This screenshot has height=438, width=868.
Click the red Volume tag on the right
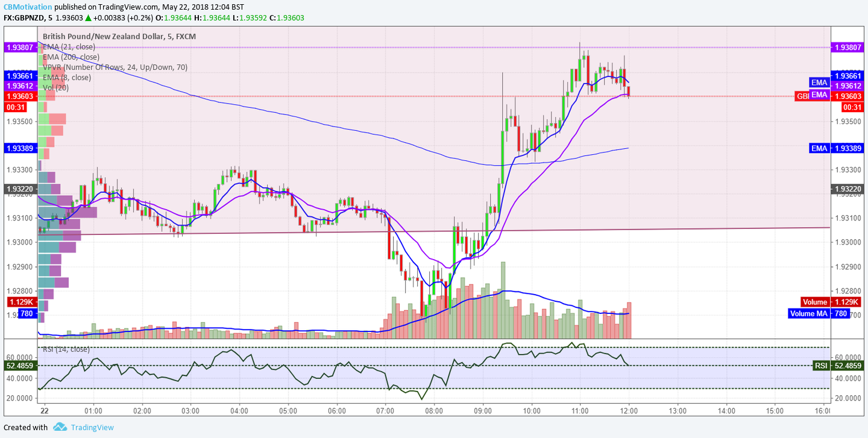pos(815,302)
